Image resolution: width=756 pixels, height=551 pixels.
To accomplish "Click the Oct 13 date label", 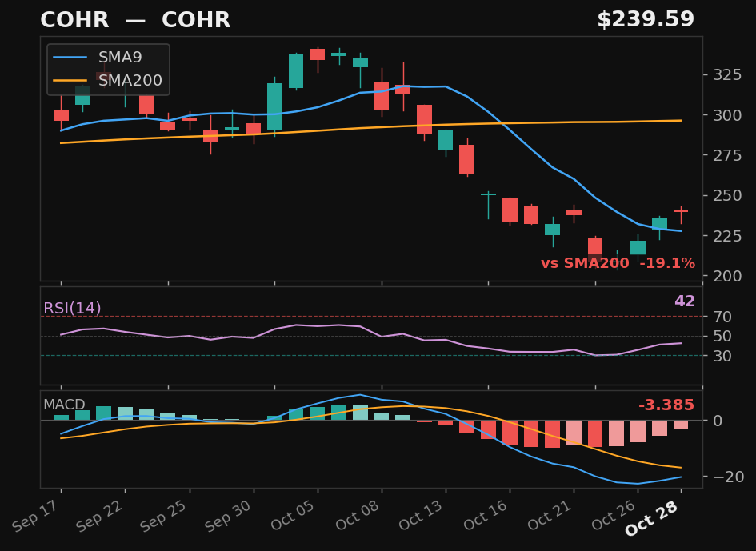I will [x=422, y=516].
